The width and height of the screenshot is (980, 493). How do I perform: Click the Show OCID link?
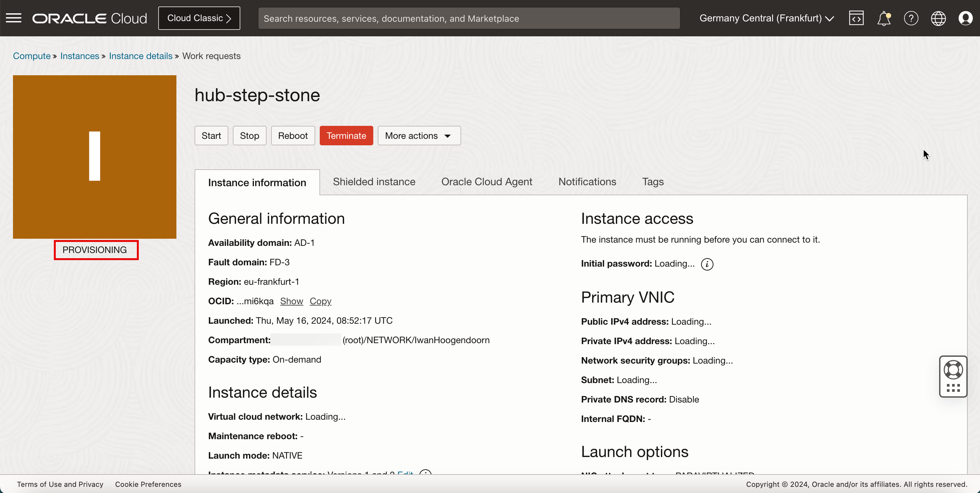[x=291, y=301]
